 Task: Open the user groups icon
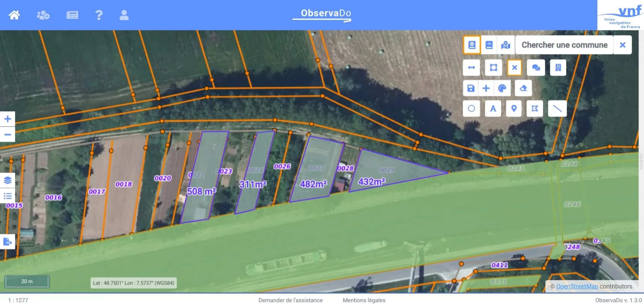43,15
